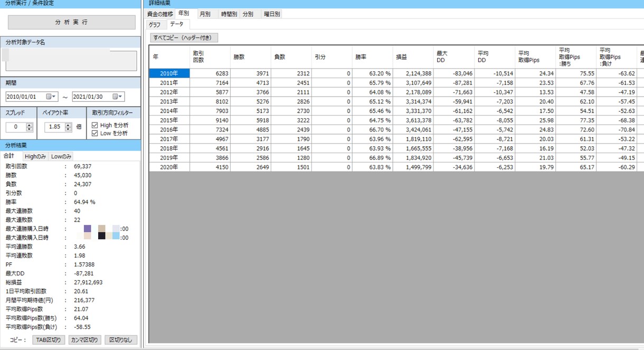Increase the ペイアウト率 spinner value
The width and height of the screenshot is (644, 350).
tap(69, 125)
